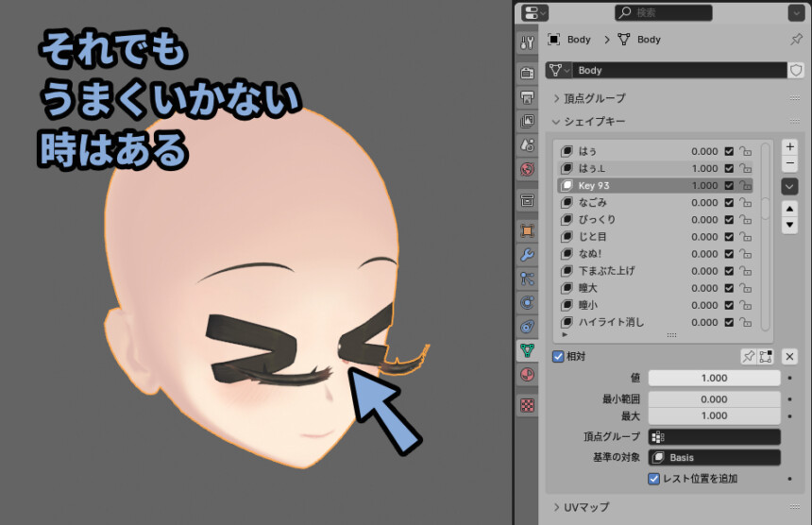
Task: Toggle shape key edit mode icon
Action: (x=766, y=356)
